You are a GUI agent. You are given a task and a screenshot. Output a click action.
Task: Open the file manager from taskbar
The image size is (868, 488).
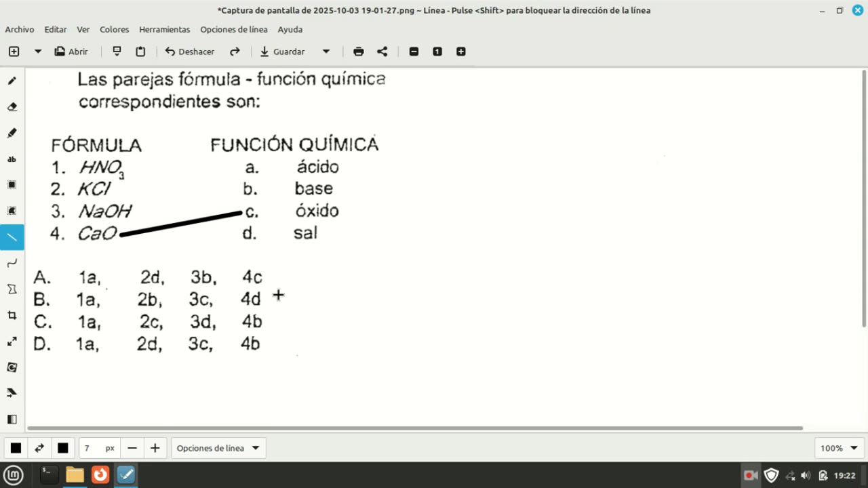point(75,475)
